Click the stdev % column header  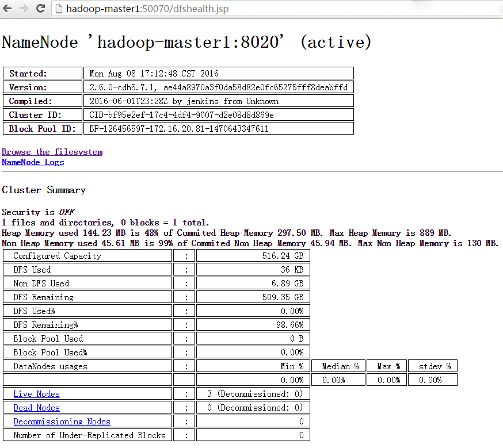coord(435,366)
